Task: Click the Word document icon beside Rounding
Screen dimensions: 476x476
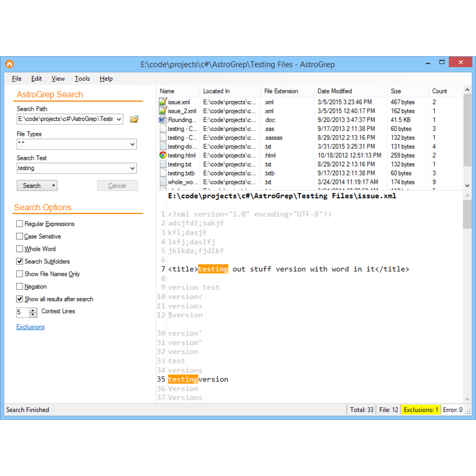Action: click(163, 119)
